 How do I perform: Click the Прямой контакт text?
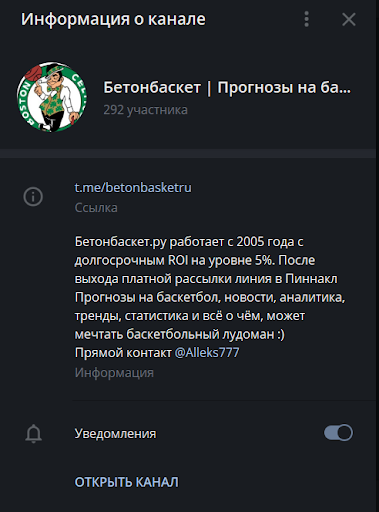click(x=123, y=353)
